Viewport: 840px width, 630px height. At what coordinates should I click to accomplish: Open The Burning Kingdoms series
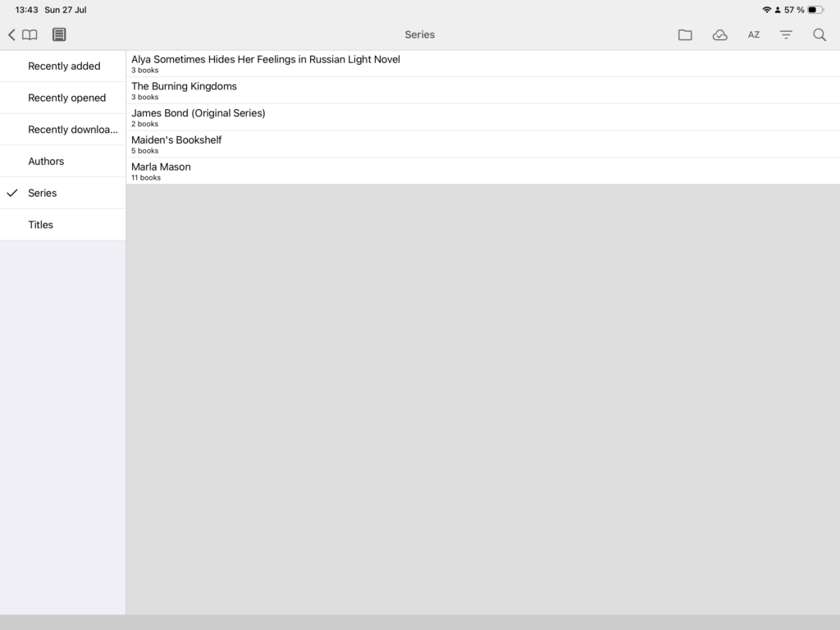482,90
